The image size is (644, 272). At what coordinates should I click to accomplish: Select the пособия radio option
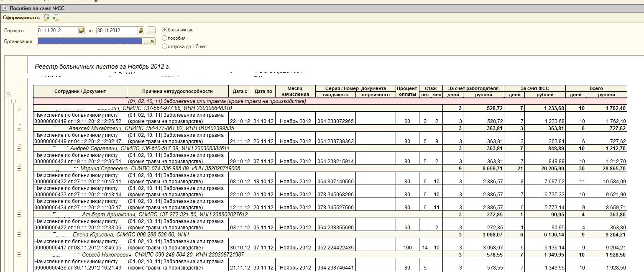pyautogui.click(x=164, y=38)
